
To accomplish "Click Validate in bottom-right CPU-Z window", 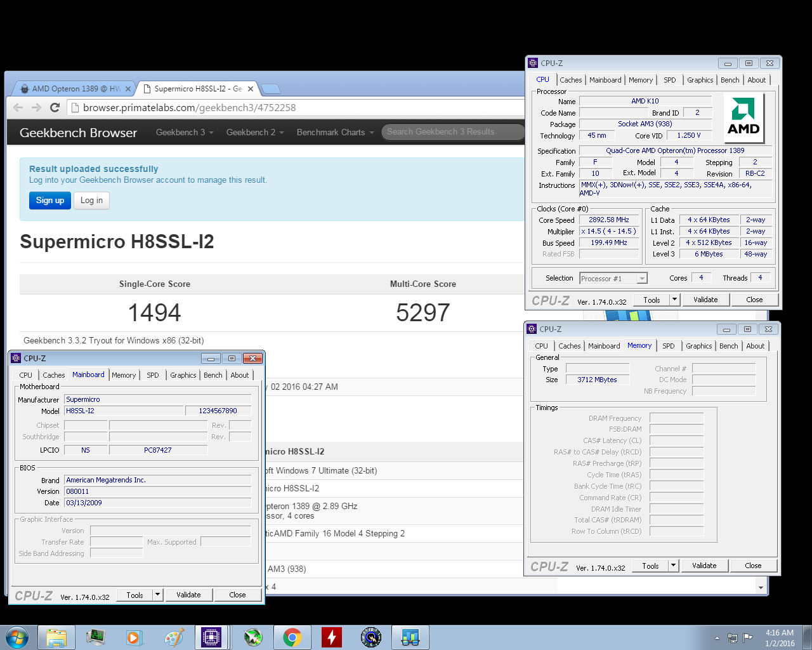I will 704,566.
